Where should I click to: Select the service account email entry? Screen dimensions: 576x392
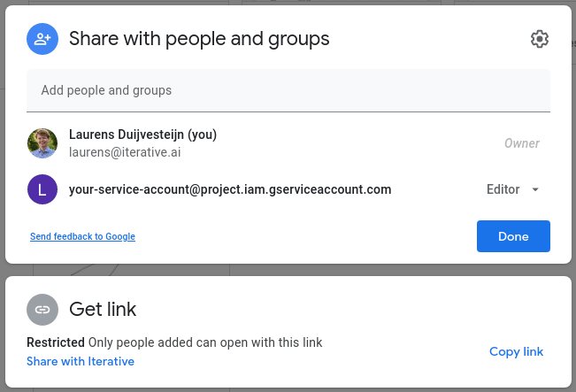[230, 189]
